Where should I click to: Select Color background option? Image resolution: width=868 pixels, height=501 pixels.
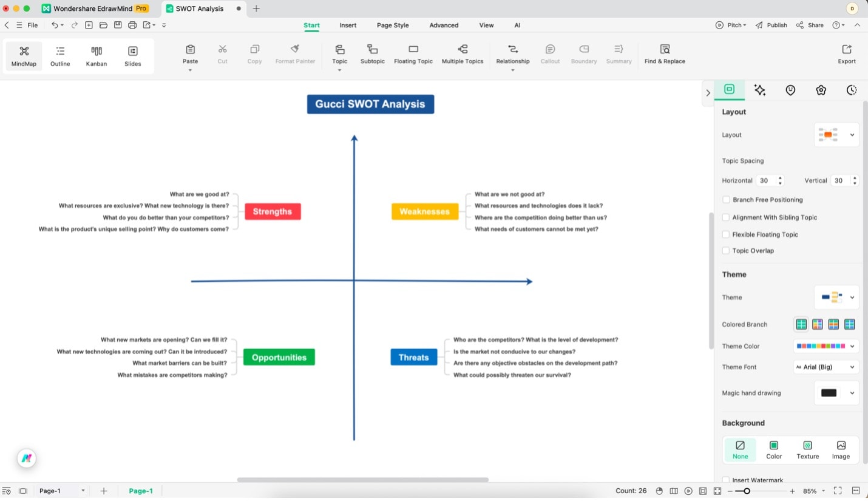(x=774, y=450)
